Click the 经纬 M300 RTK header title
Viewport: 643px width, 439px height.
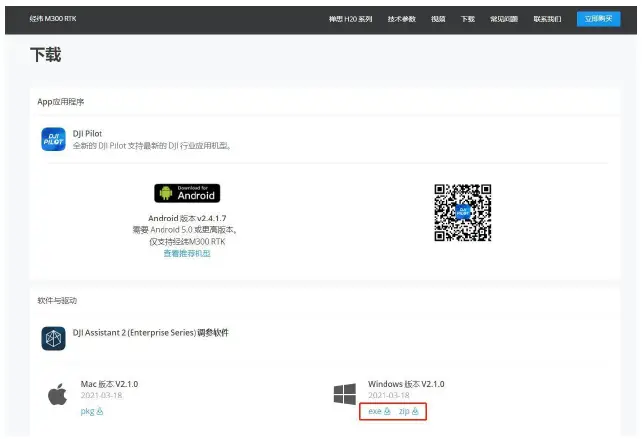pos(53,18)
